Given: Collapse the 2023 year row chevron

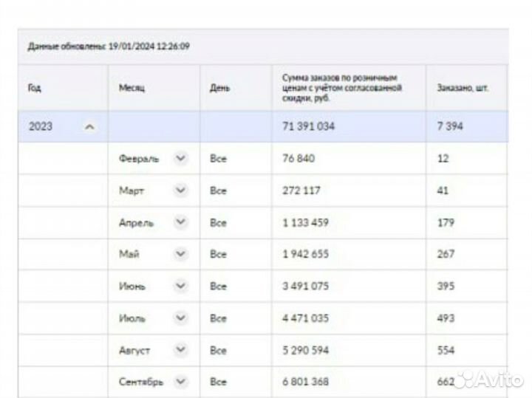Looking at the screenshot, I should 90,127.
